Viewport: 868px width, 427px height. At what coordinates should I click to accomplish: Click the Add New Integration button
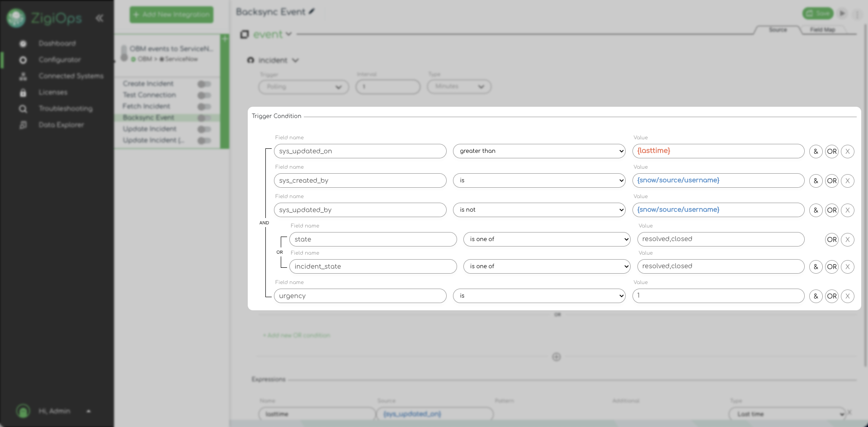point(171,14)
